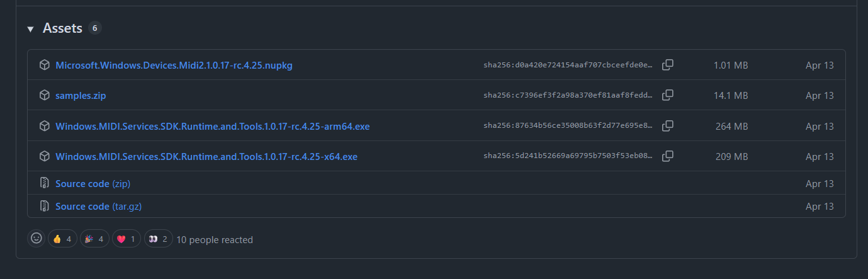
Task: Download samples.zip asset
Action: pos(81,95)
